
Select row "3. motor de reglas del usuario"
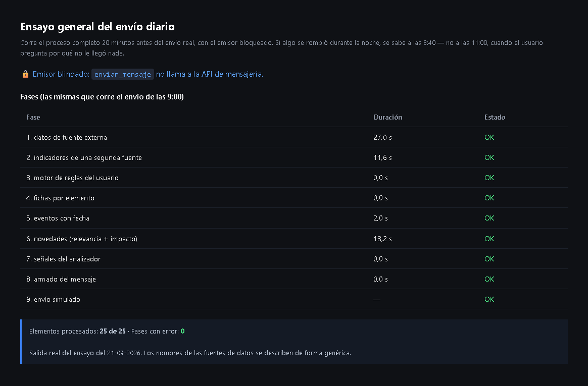[294, 178]
